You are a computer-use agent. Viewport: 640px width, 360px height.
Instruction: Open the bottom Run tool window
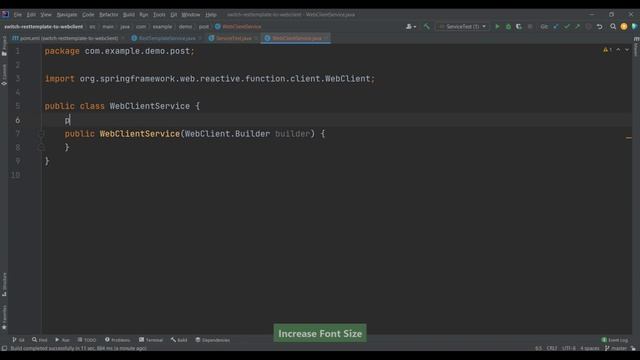click(x=62, y=340)
